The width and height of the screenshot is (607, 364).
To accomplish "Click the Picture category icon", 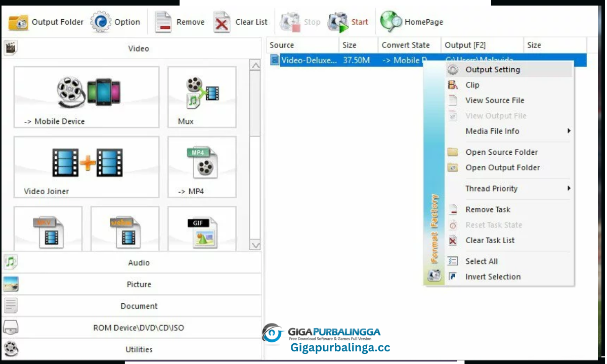I will 11,284.
